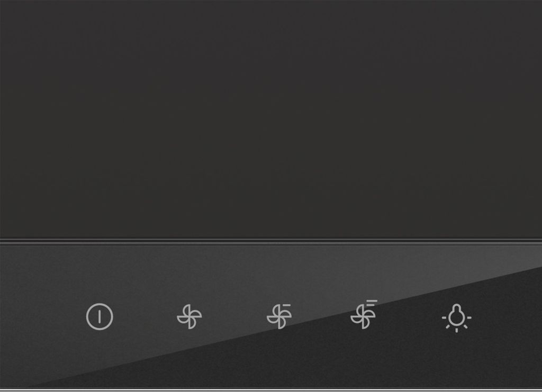
Task: Click the rightmost control symbol
Action: tap(457, 318)
